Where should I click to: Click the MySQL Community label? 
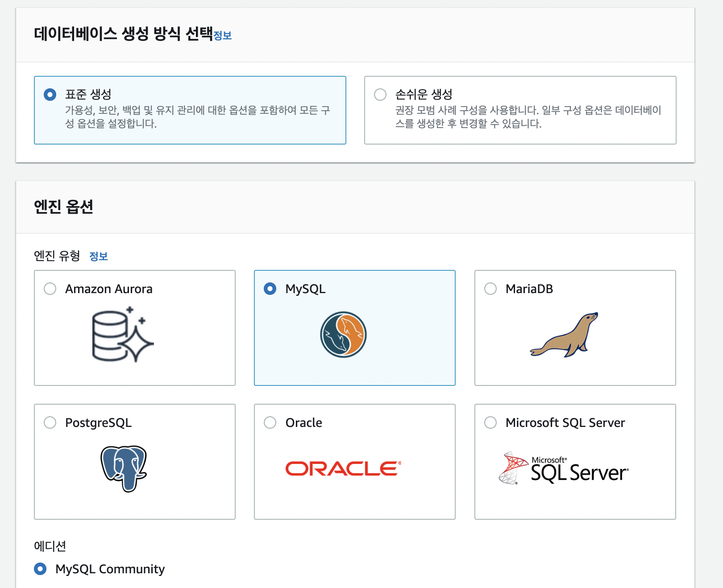(110, 569)
